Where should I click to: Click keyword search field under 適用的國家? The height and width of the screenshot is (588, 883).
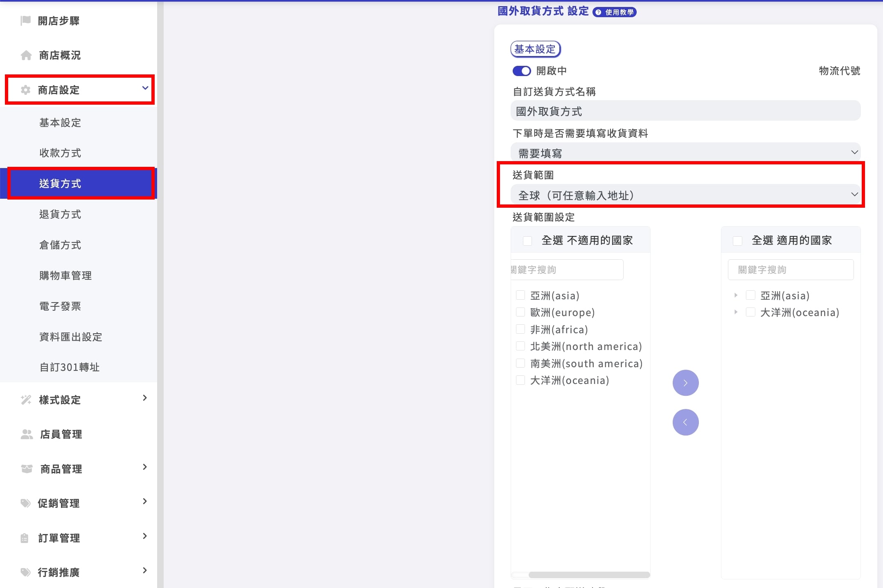tap(791, 269)
